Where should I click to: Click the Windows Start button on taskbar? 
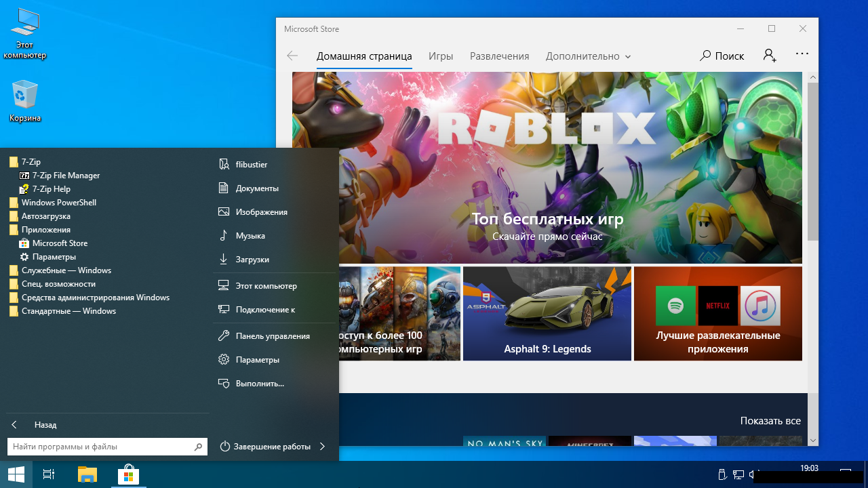(16, 474)
